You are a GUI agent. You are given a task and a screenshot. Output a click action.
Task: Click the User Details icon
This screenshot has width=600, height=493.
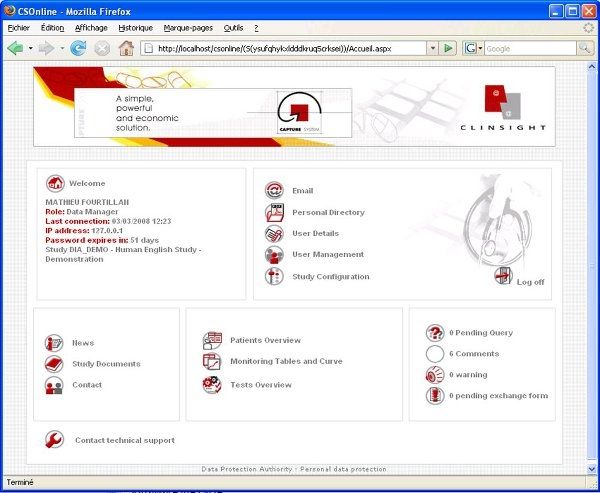pyautogui.click(x=274, y=233)
